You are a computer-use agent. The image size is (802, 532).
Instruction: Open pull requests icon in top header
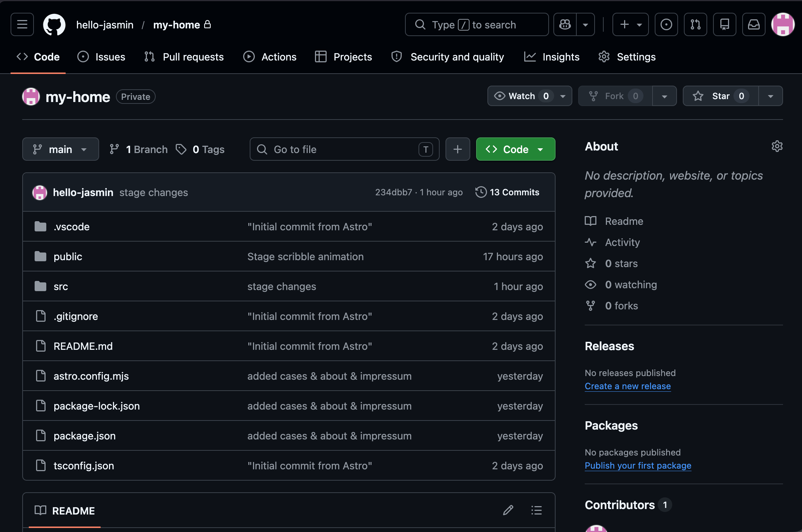pos(696,24)
